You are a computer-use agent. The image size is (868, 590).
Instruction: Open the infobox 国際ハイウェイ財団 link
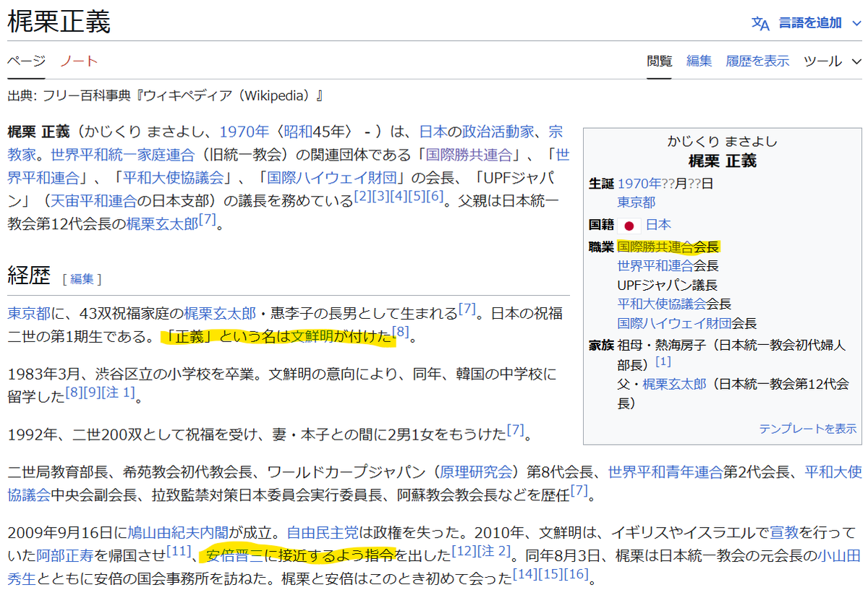coord(674,322)
